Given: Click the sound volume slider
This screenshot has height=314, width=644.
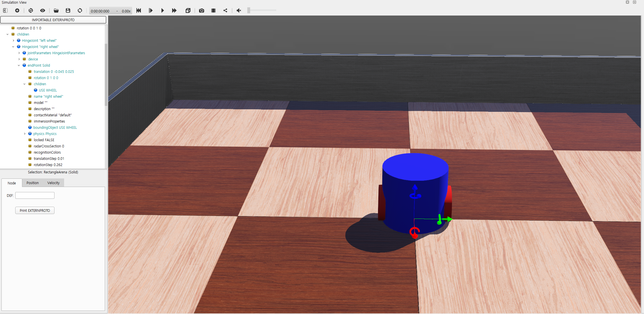Looking at the screenshot, I should (262, 10).
